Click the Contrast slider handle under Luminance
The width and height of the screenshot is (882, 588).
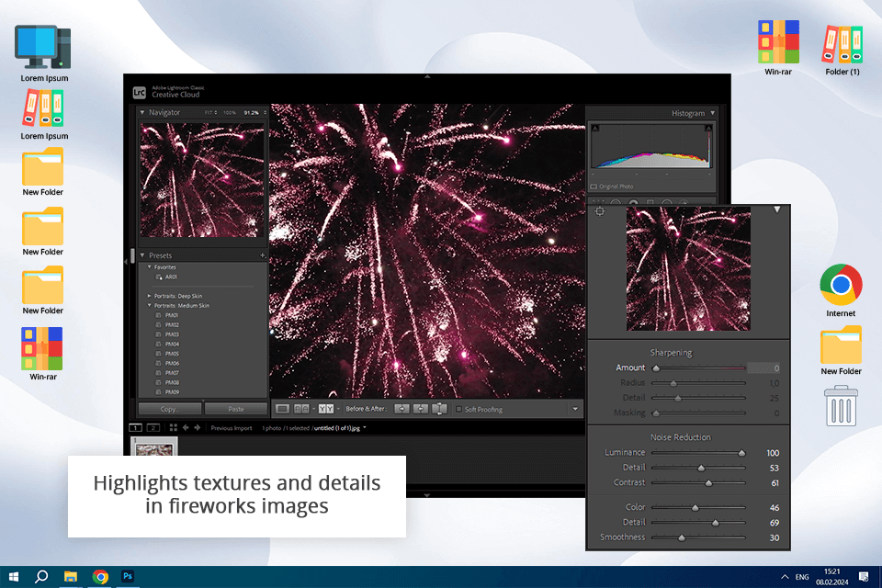[x=708, y=482]
